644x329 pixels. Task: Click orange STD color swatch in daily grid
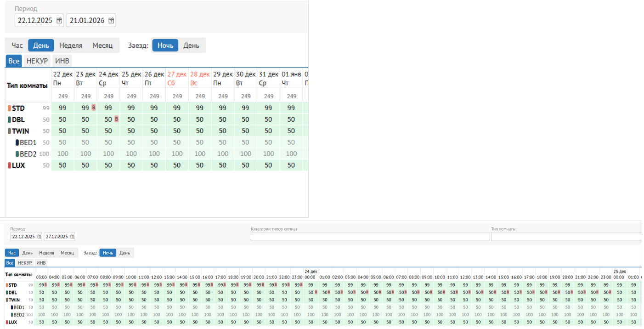coord(9,108)
